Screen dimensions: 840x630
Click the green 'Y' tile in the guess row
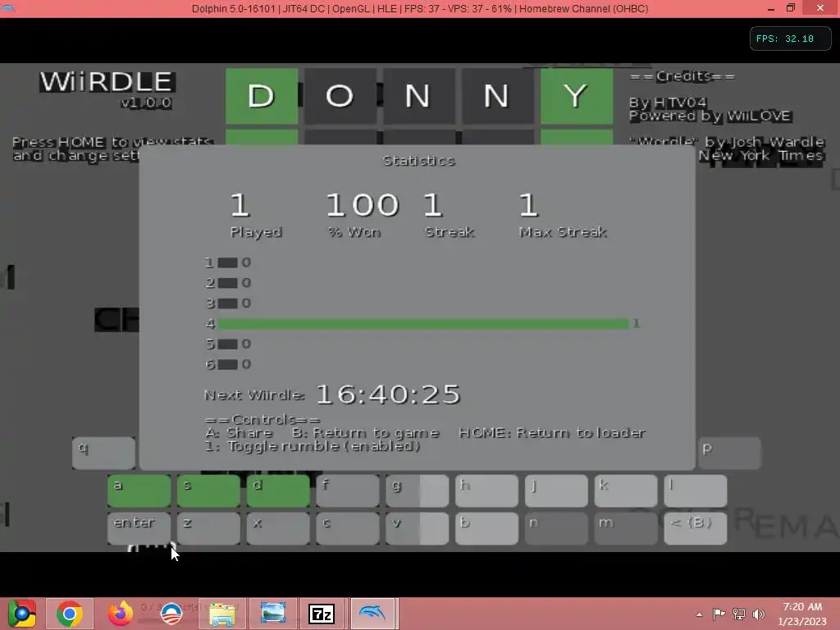tap(577, 97)
